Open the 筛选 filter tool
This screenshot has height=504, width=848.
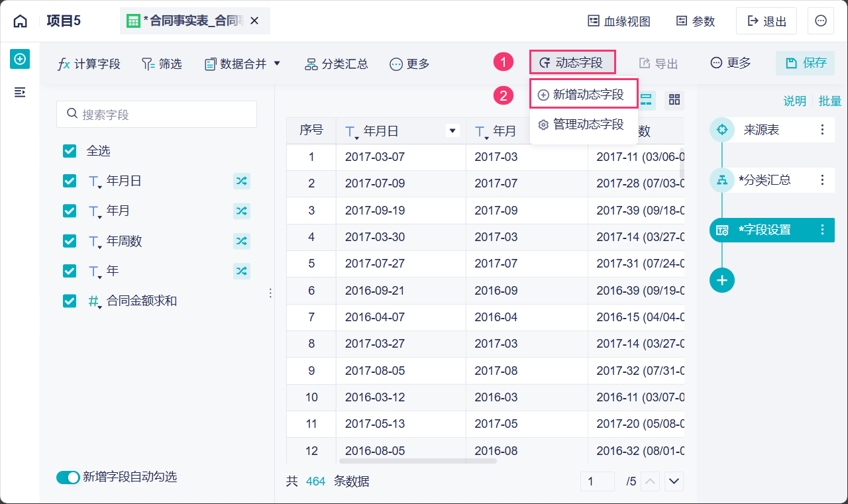pyautogui.click(x=162, y=64)
